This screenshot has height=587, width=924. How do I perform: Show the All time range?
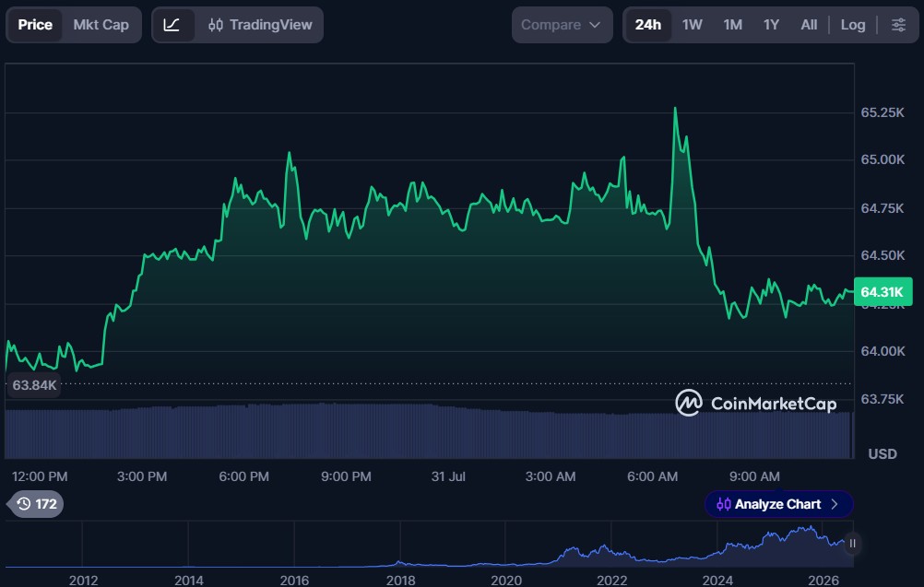tap(809, 25)
